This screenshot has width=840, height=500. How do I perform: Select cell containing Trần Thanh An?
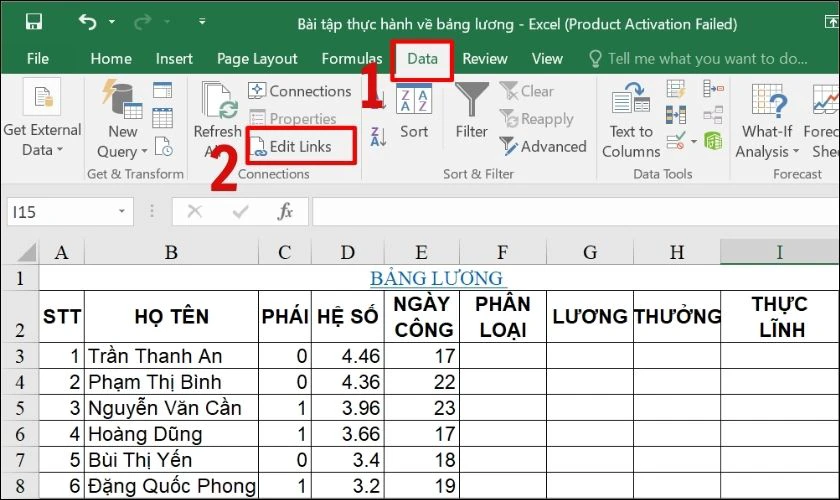pyautogui.click(x=171, y=356)
